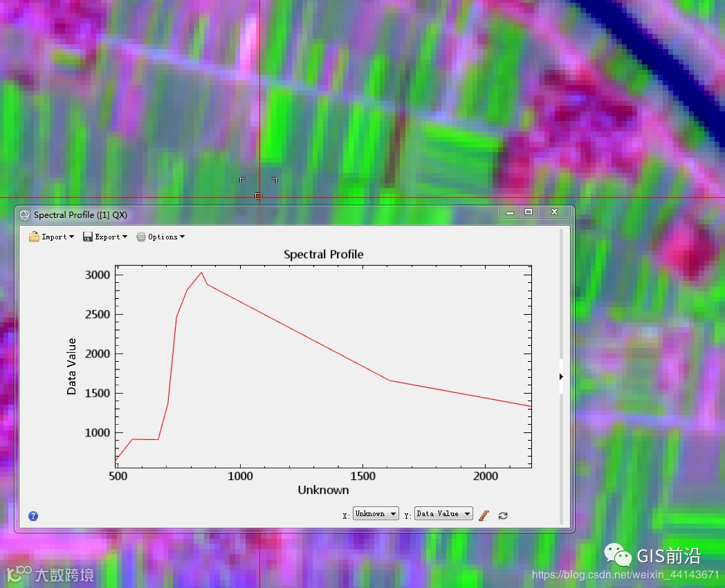Click the 2000 X axis tick label
Image resolution: width=725 pixels, height=588 pixels.
coord(486,476)
